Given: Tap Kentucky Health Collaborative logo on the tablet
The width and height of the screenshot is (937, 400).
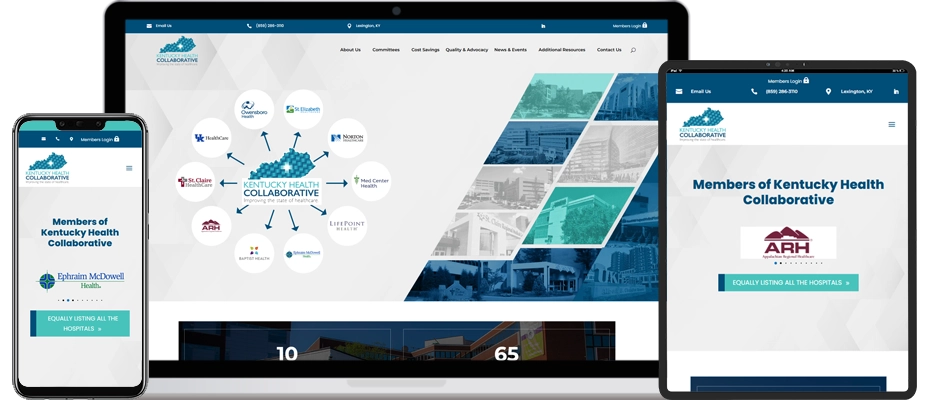Looking at the screenshot, I should [x=703, y=124].
